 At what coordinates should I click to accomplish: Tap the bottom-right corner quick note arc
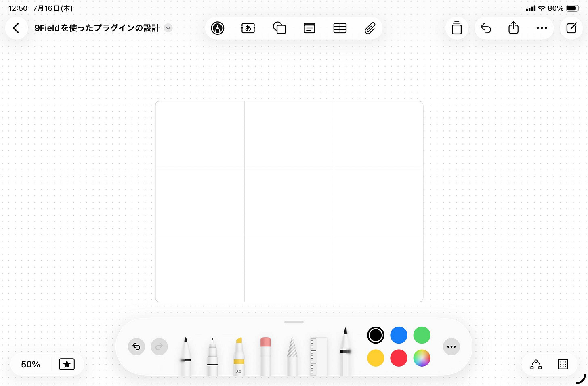coord(581,379)
